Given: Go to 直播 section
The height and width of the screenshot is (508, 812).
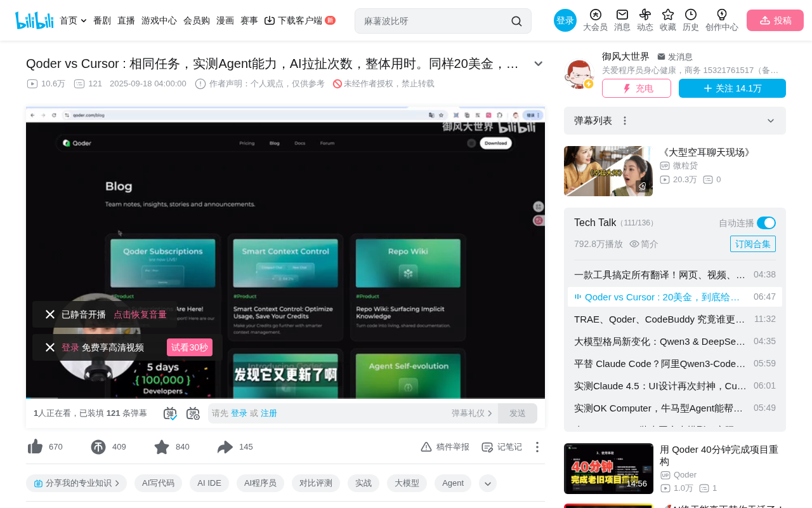Looking at the screenshot, I should point(126,20).
